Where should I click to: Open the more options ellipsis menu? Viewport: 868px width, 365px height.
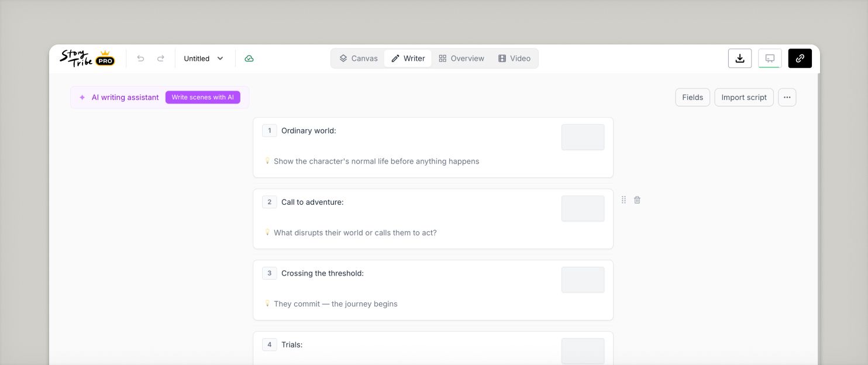[787, 97]
